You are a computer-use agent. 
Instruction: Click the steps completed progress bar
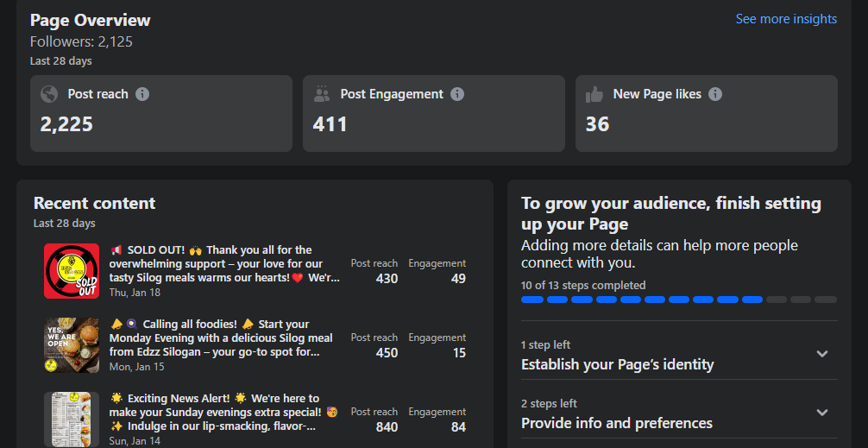678,300
